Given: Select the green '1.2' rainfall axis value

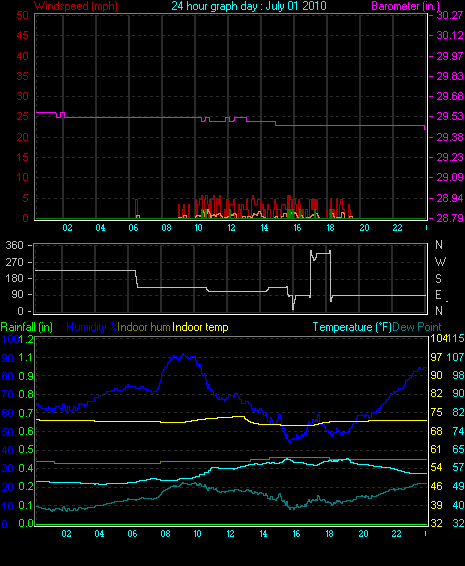Looking at the screenshot, I should point(26,339).
